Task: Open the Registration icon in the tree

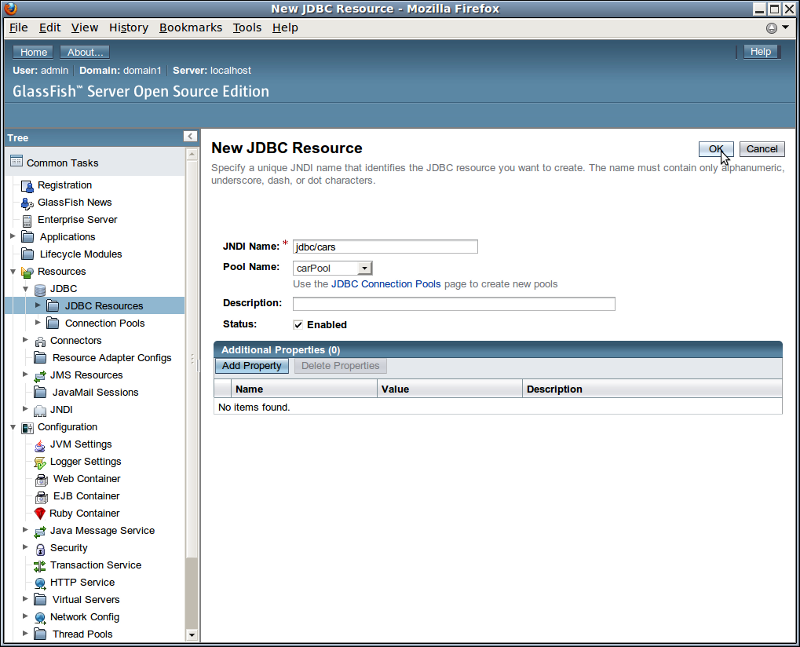Action: (x=27, y=185)
